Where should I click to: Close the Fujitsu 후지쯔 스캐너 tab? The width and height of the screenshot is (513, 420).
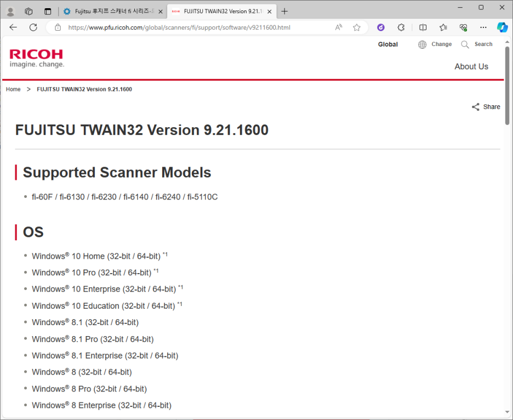(x=161, y=12)
